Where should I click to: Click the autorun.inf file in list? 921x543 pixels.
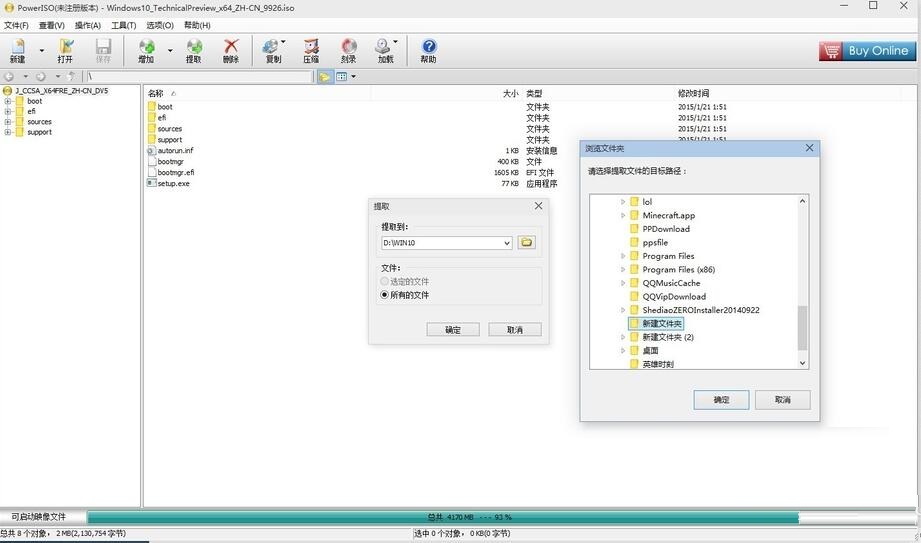coord(175,150)
